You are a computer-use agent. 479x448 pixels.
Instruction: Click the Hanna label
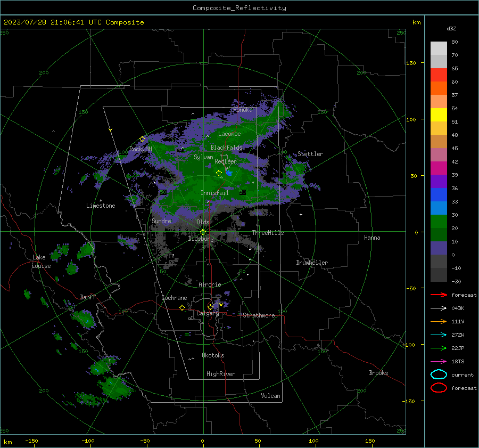pos(372,238)
